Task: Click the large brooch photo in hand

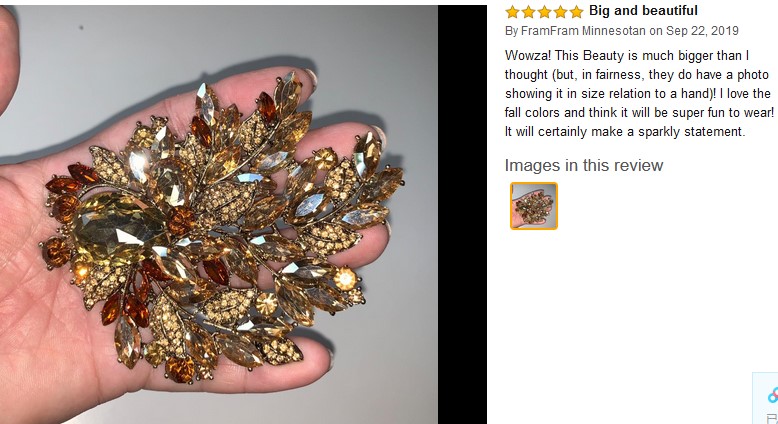Action: (x=219, y=214)
